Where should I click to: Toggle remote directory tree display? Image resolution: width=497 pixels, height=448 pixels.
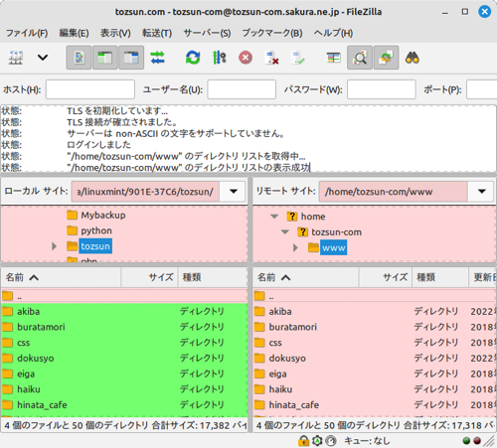[x=131, y=58]
